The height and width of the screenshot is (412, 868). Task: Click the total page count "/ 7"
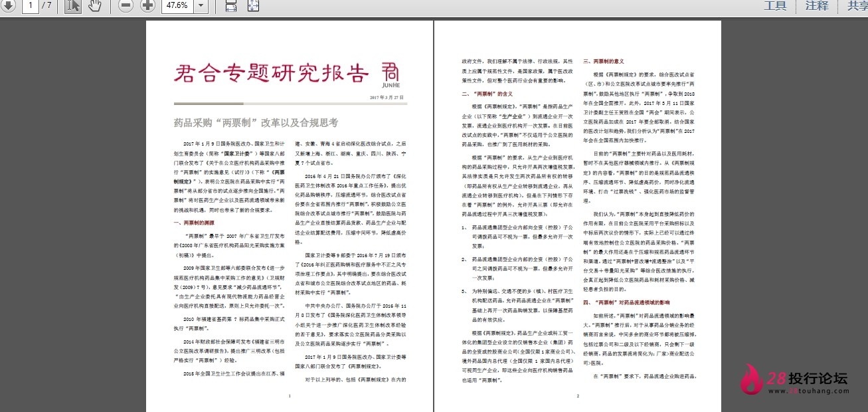[48, 5]
